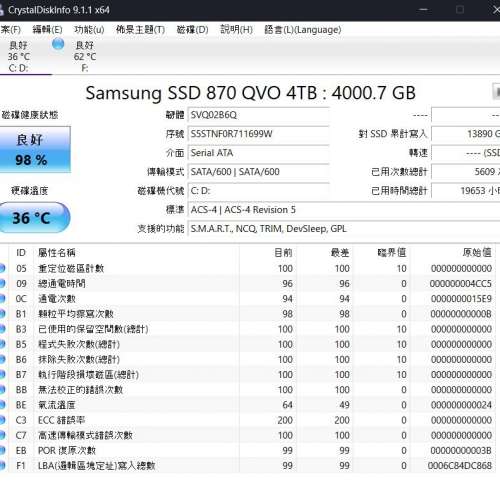Click the status dot for attribute BE
Screen dimensions: 500x500
click(x=2, y=405)
